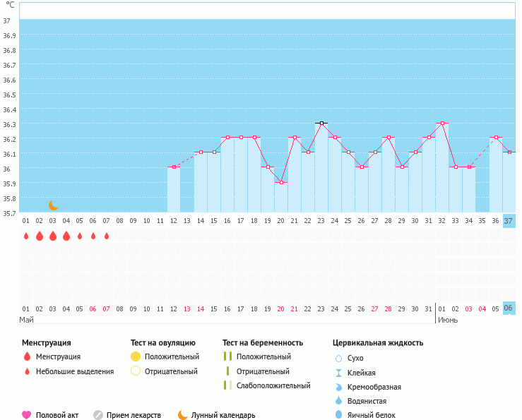Click the Май month label
The image size is (522, 420).
tap(27, 320)
